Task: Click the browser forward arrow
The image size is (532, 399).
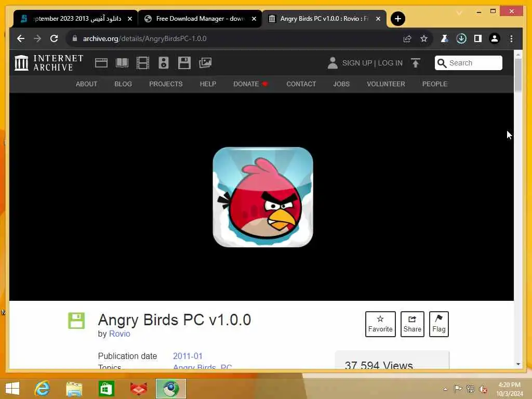Action: coord(37,38)
